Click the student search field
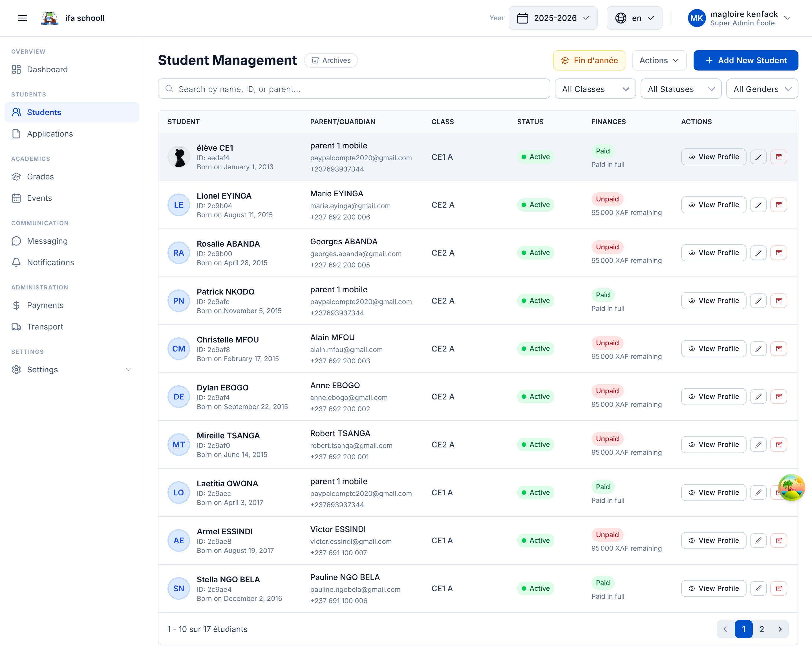This screenshot has width=812, height=659. 354,89
